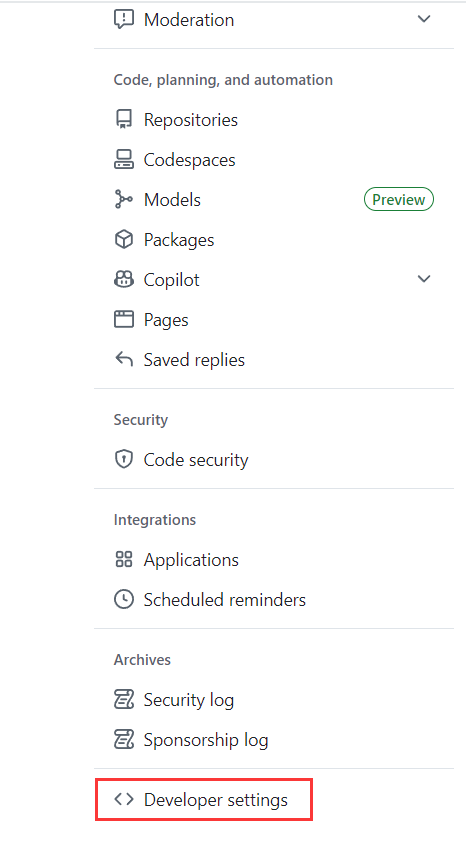466x858 pixels.
Task: Click the Copilot face icon
Action: tap(124, 279)
